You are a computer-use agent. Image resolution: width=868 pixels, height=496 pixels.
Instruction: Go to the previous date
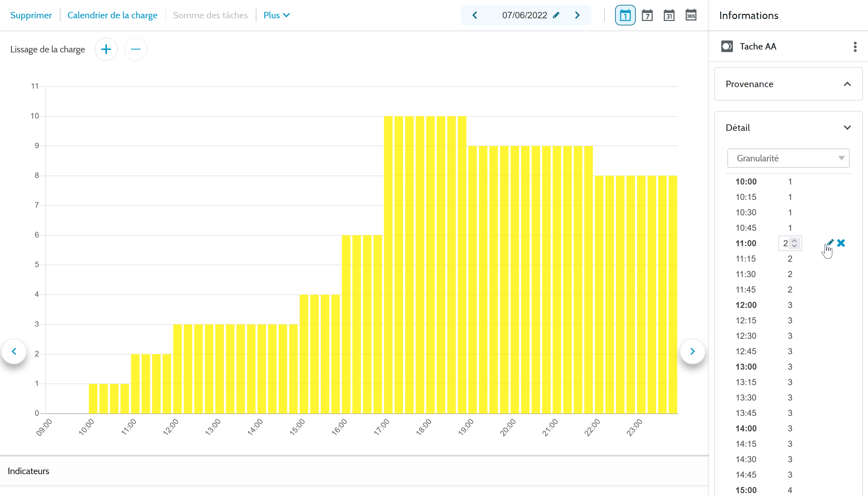[x=475, y=15]
